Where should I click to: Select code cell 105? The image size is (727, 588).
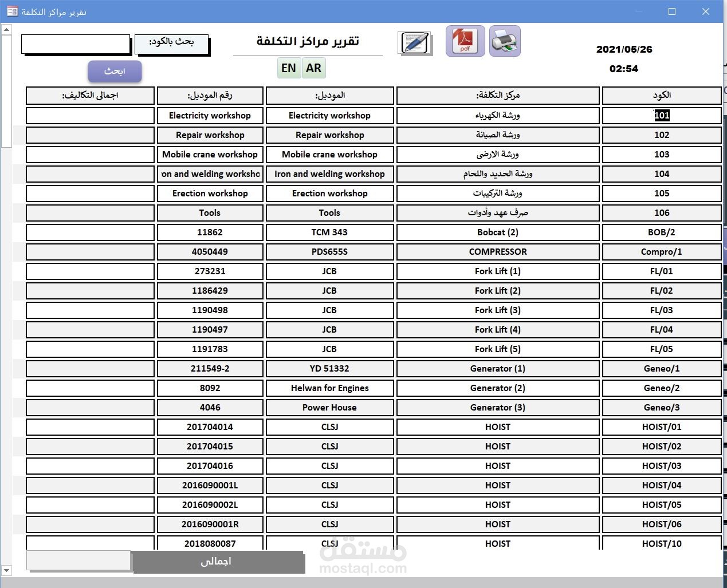point(662,193)
